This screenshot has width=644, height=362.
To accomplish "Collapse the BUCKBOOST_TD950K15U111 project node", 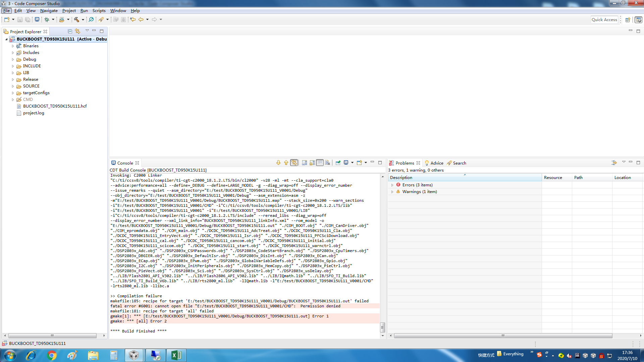I will [6, 39].
